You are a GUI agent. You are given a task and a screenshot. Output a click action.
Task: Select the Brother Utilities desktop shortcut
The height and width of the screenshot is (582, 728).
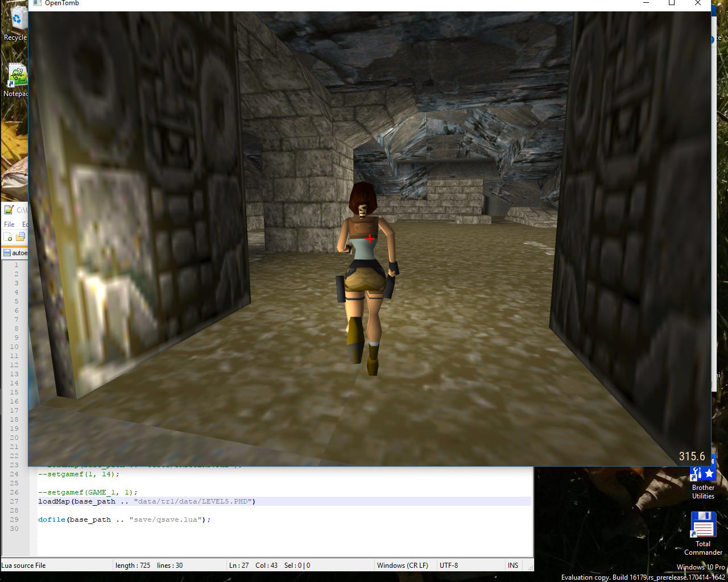click(703, 481)
